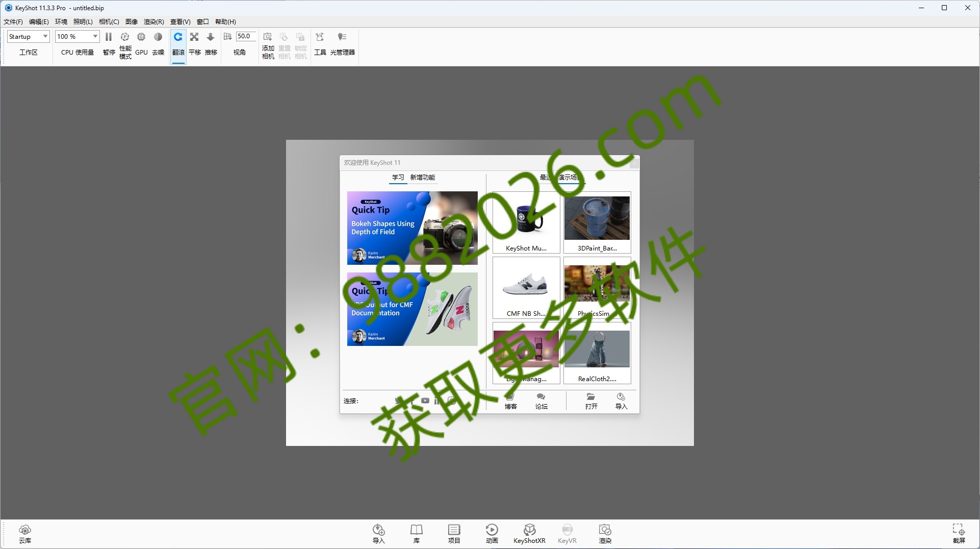Edit the 50.0 field of view value

click(245, 36)
